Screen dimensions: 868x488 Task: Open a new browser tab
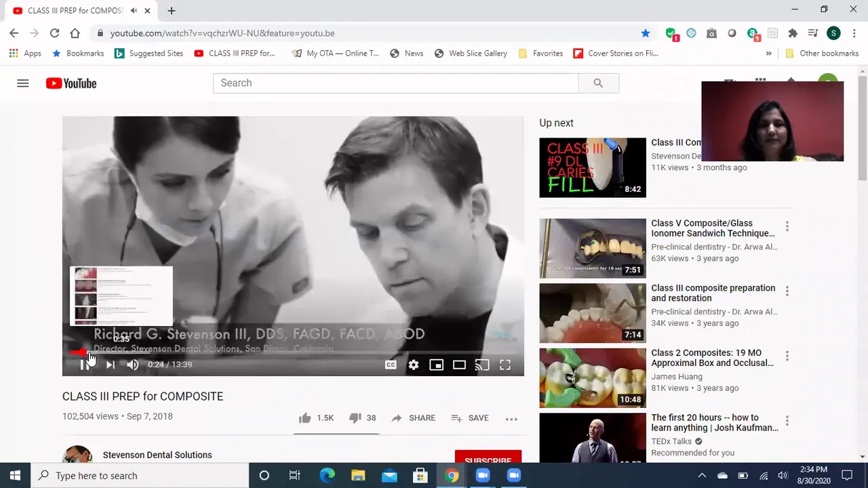pyautogui.click(x=172, y=11)
